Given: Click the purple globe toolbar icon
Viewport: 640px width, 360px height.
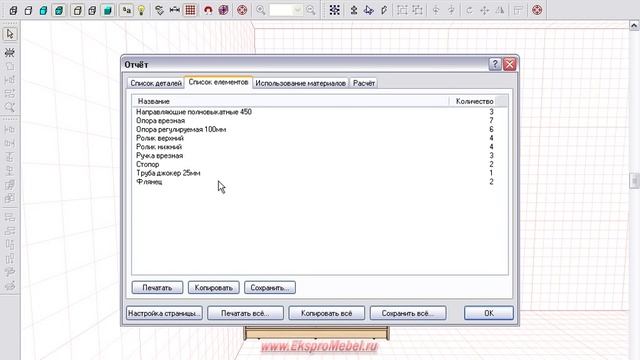Looking at the screenshot, I should click(224, 10).
